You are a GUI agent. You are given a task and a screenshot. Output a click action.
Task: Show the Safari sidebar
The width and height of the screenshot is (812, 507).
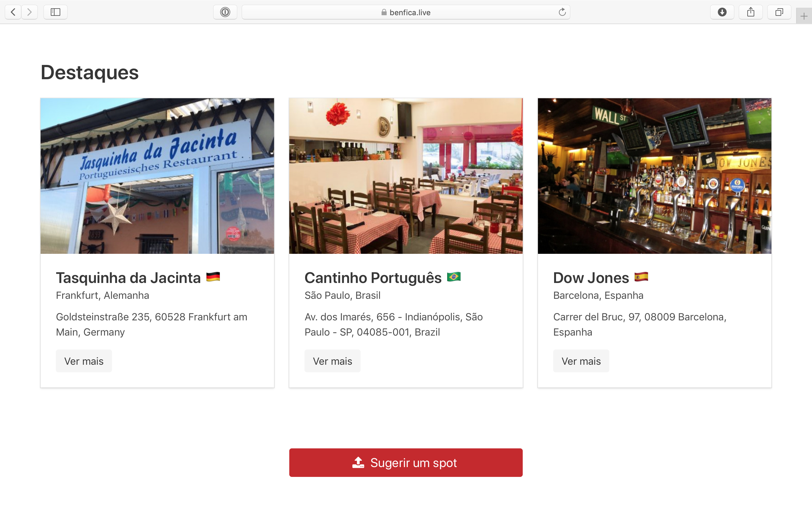pos(56,12)
